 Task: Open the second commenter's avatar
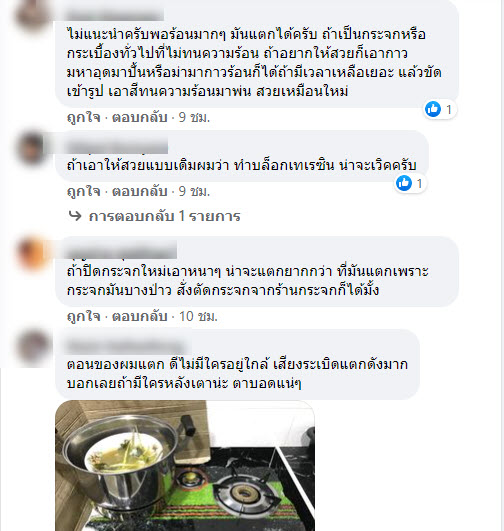pyautogui.click(x=33, y=148)
